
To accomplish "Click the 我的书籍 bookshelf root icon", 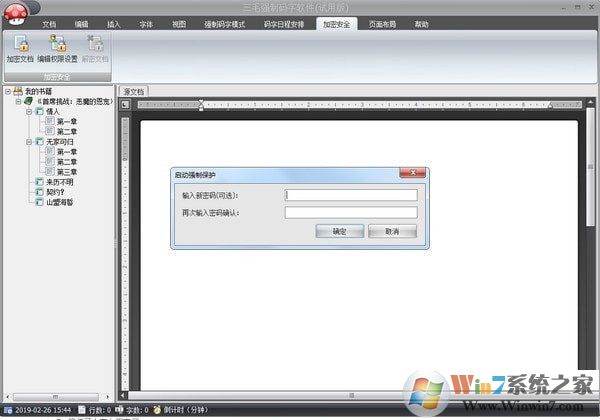I will [18, 91].
